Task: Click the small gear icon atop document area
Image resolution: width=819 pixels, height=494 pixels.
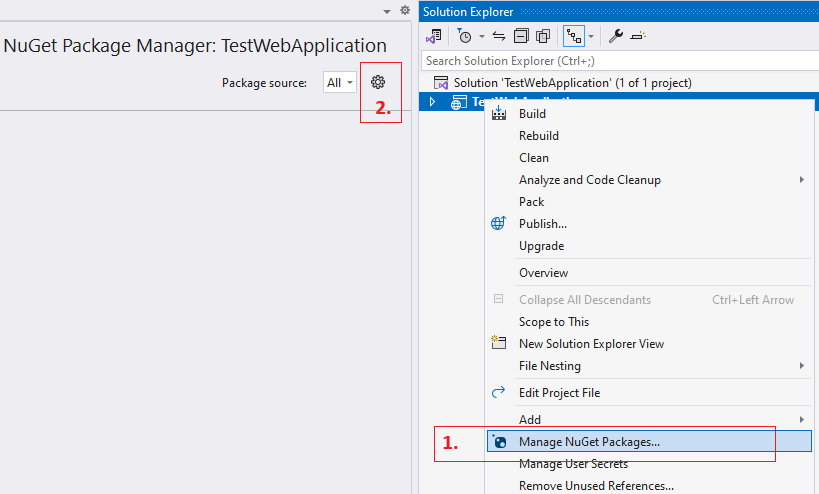Action: 405,10
